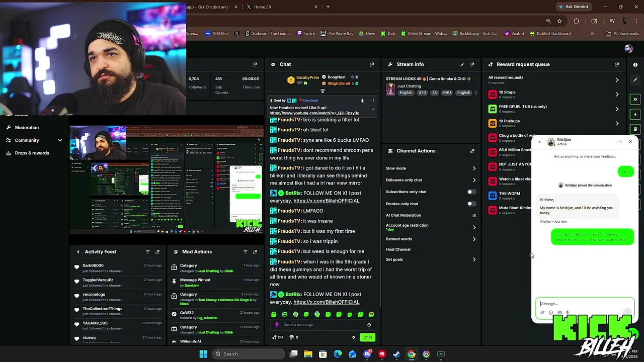Click the first green emote in the chat emote row

click(274, 314)
